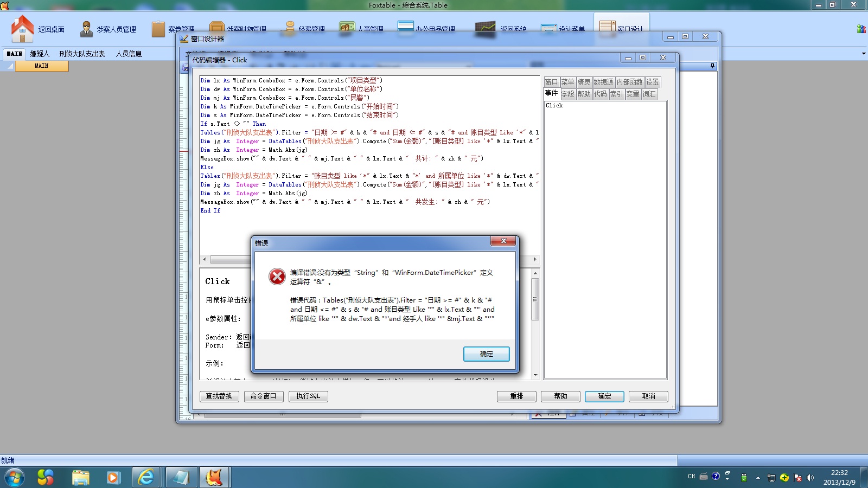Click the help pane's scroll-up arrow
Viewport: 868px width, 488px height.
click(535, 273)
